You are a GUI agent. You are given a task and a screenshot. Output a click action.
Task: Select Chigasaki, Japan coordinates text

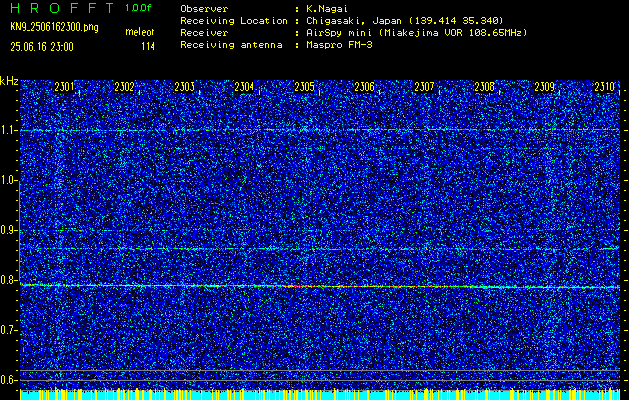point(405,21)
